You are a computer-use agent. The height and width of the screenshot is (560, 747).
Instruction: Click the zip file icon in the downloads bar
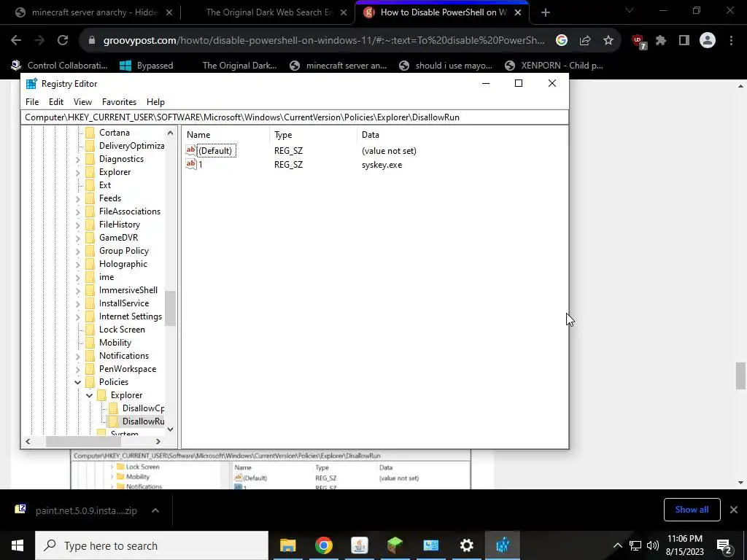[x=20, y=510]
